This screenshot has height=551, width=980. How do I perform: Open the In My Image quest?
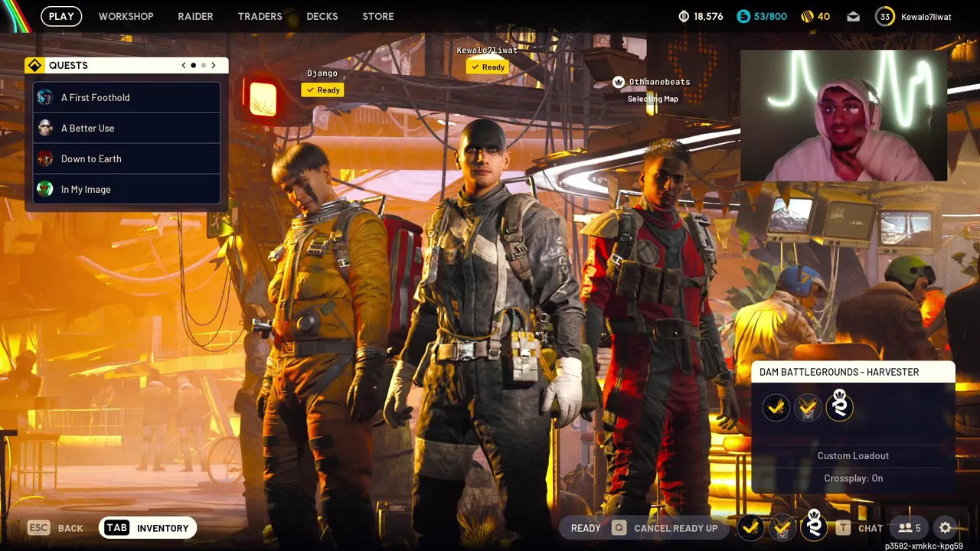pos(126,189)
